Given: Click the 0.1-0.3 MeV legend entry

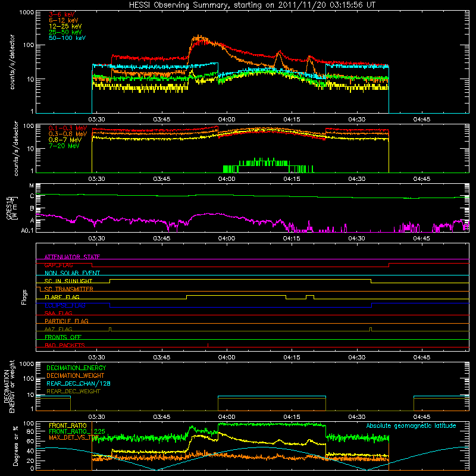Looking at the screenshot, I should point(68,128).
